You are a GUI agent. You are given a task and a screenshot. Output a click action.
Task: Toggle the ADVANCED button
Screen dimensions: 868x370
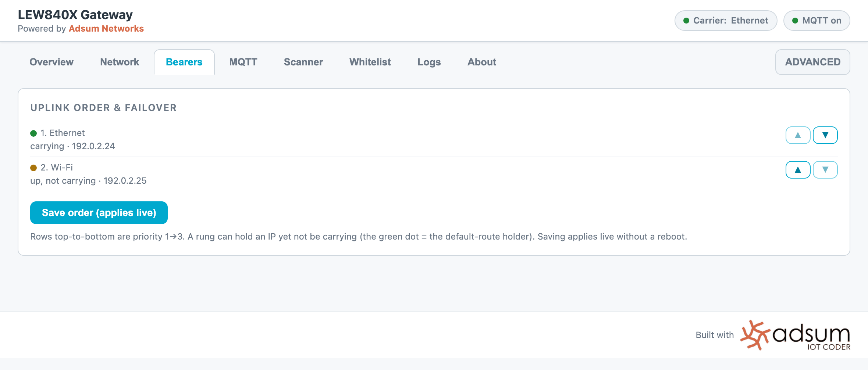coord(812,62)
